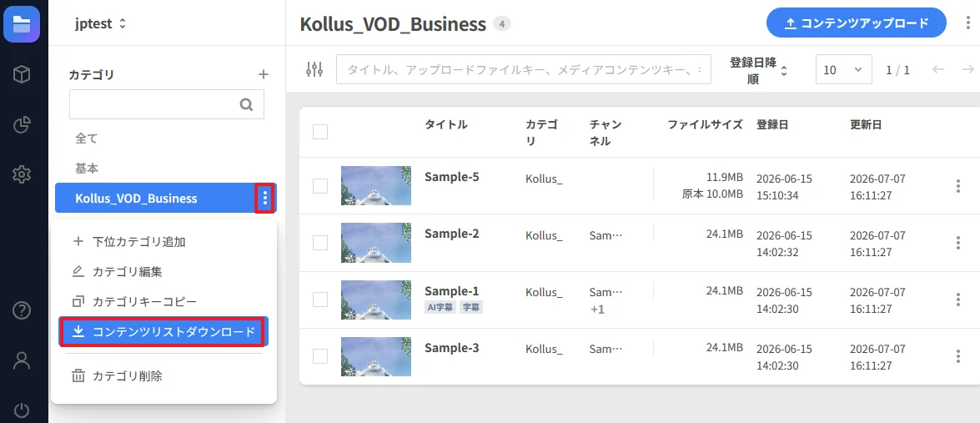Click the cube icon in left sidebar
Viewport: 980px width, 423px height.
pos(22,75)
